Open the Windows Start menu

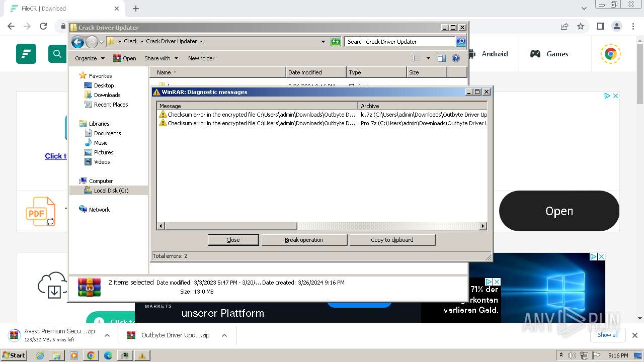coord(14,355)
